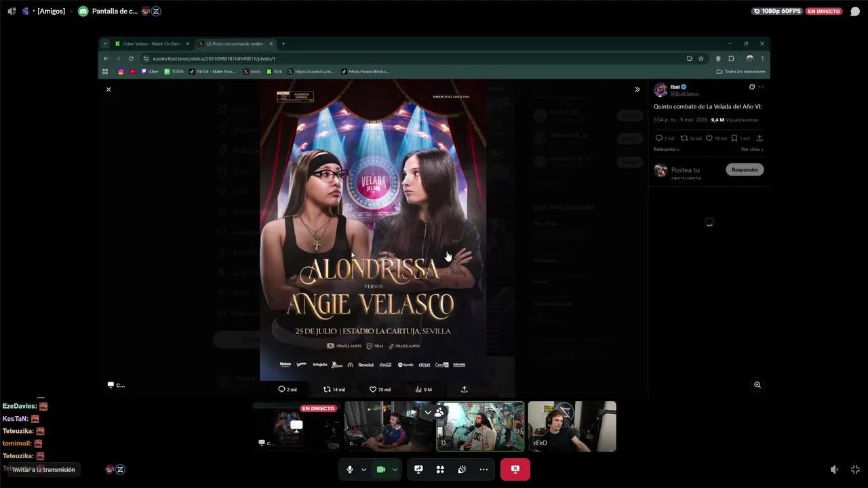Open tweet more options three dots
This screenshot has width=868, height=488.
pos(761,87)
